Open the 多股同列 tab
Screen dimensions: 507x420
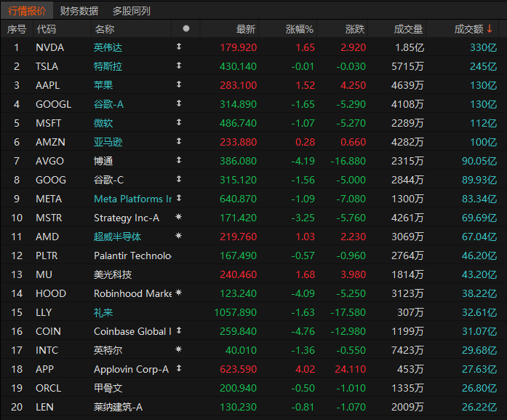coord(132,11)
